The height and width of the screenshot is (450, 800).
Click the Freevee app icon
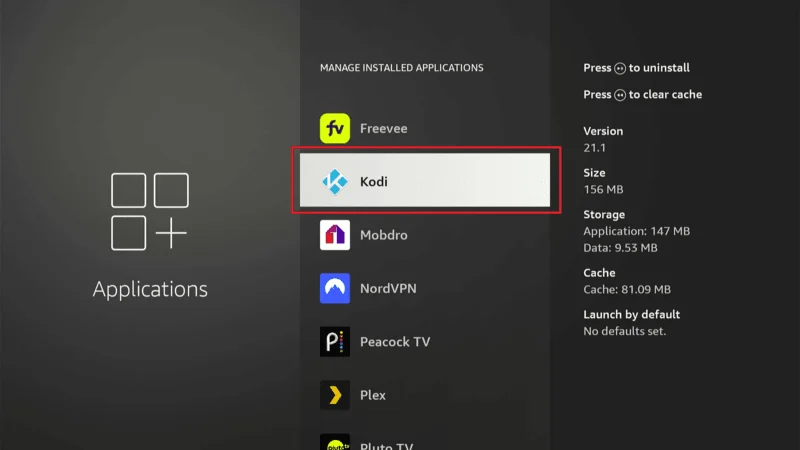coord(335,128)
